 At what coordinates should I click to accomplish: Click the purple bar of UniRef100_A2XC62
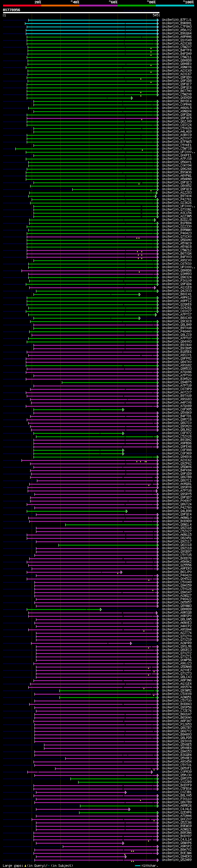[x=90, y=460]
